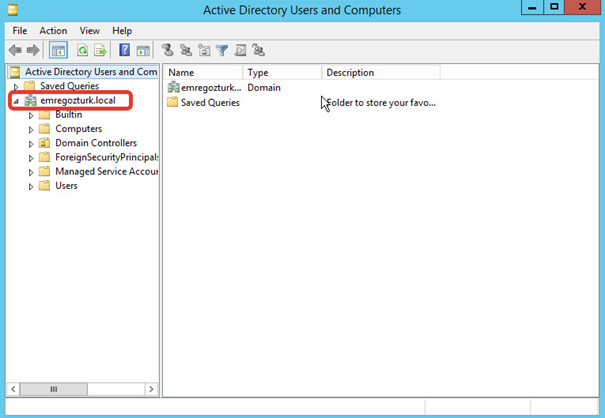Click the Create new user icon
The height and width of the screenshot is (418, 605).
(x=167, y=50)
